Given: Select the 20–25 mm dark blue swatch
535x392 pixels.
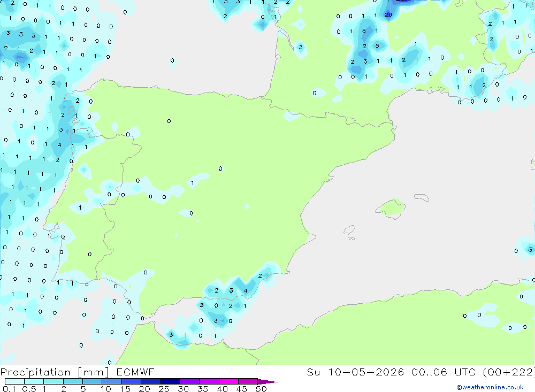Looking at the screenshot, I should pos(150,381).
